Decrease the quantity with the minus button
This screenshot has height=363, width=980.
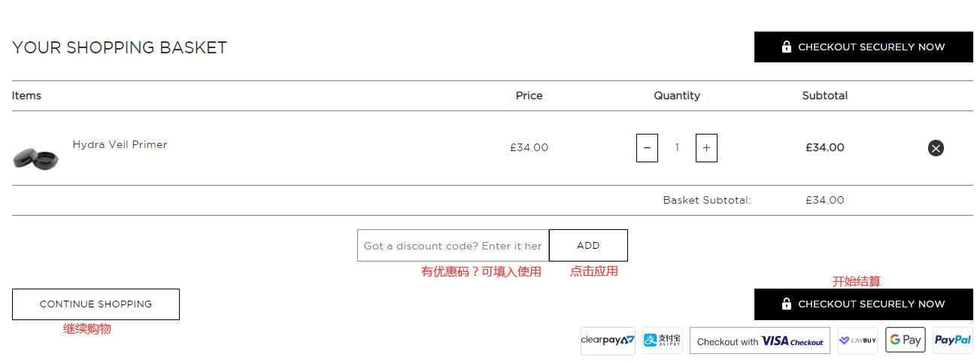point(647,148)
